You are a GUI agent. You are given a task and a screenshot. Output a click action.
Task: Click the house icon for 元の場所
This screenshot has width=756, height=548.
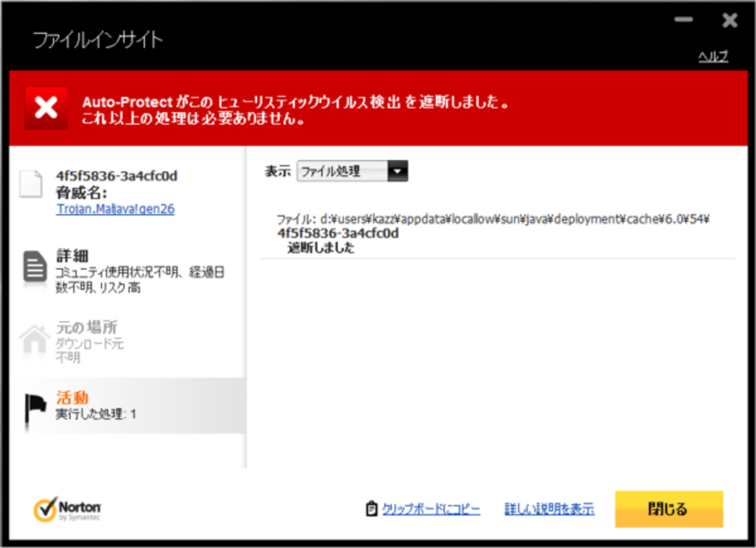point(34,340)
